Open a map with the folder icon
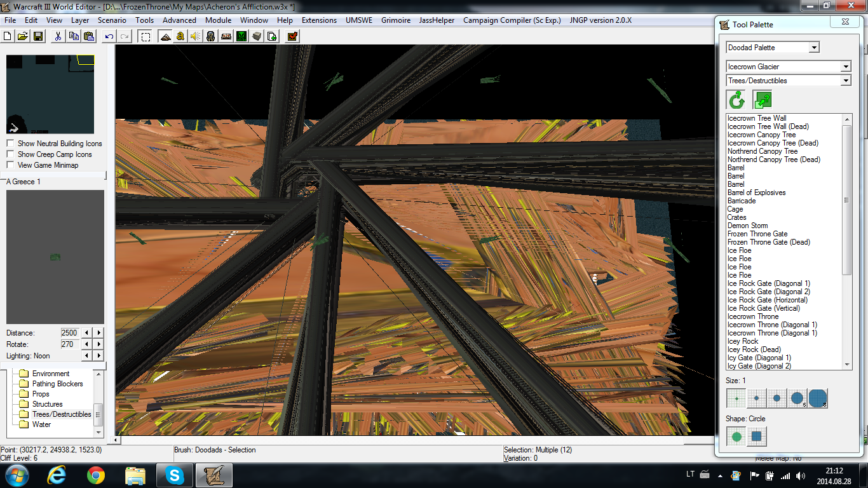This screenshot has width=868, height=488. click(x=23, y=36)
